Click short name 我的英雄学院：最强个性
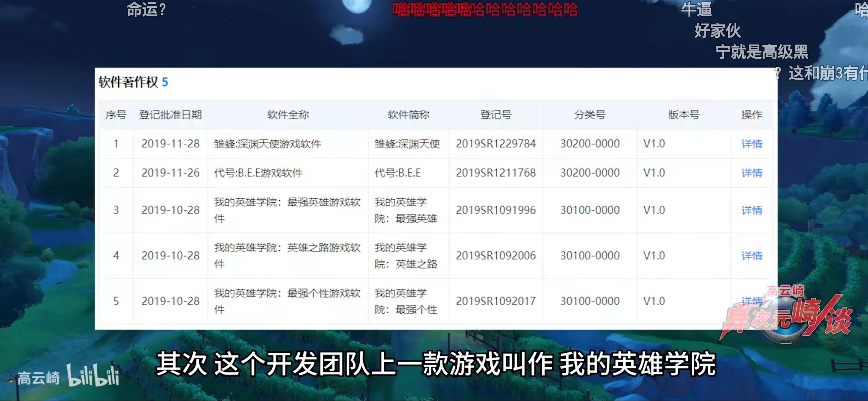Viewport: 868px width, 401px height. pyautogui.click(x=406, y=301)
